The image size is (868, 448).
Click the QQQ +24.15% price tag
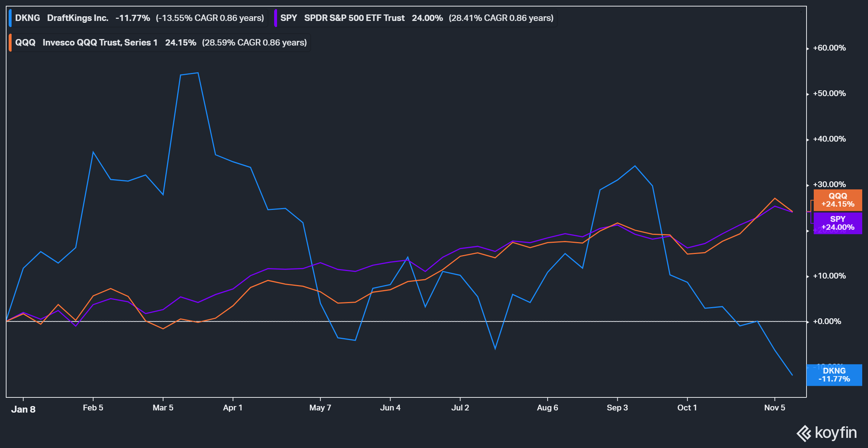pos(838,200)
